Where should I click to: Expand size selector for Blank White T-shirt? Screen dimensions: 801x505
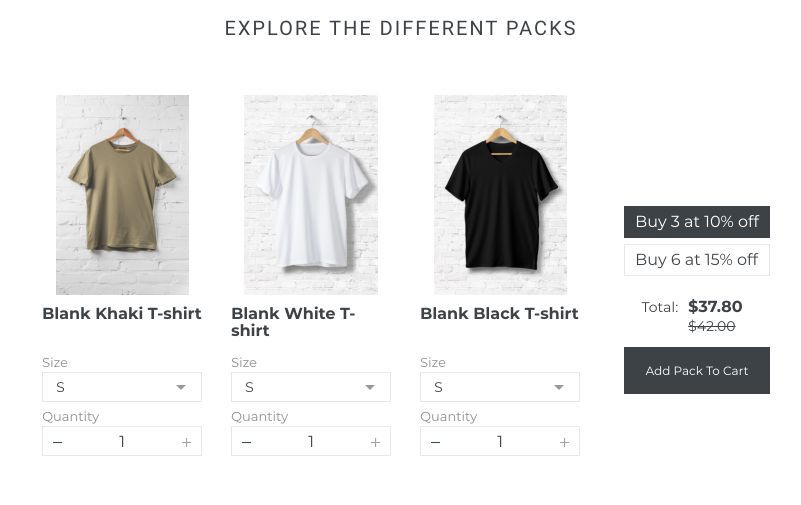tap(310, 387)
